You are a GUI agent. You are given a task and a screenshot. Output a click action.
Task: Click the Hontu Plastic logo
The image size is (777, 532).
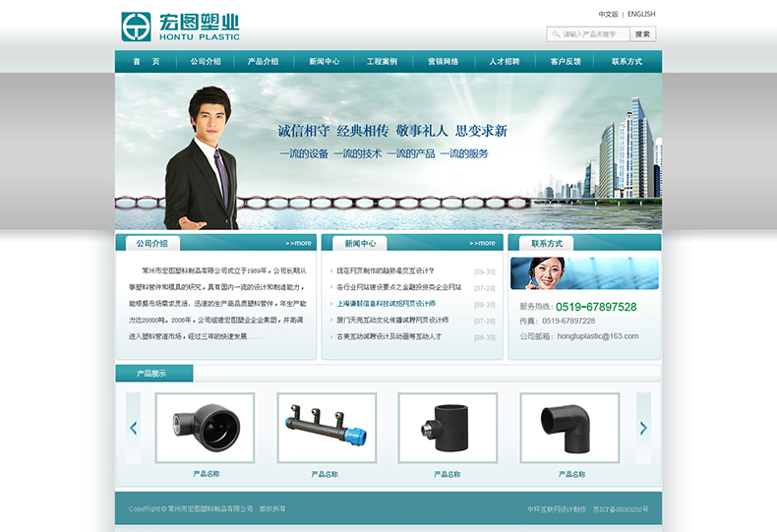tap(180, 28)
